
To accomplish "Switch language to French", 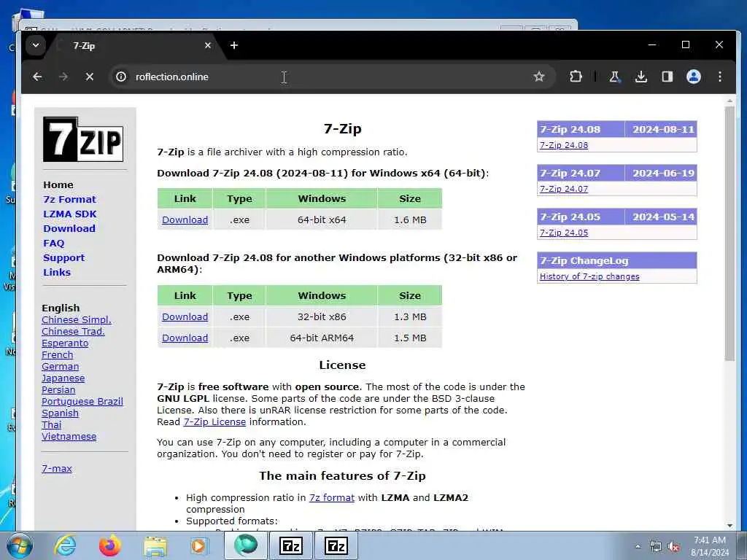I will coord(57,355).
